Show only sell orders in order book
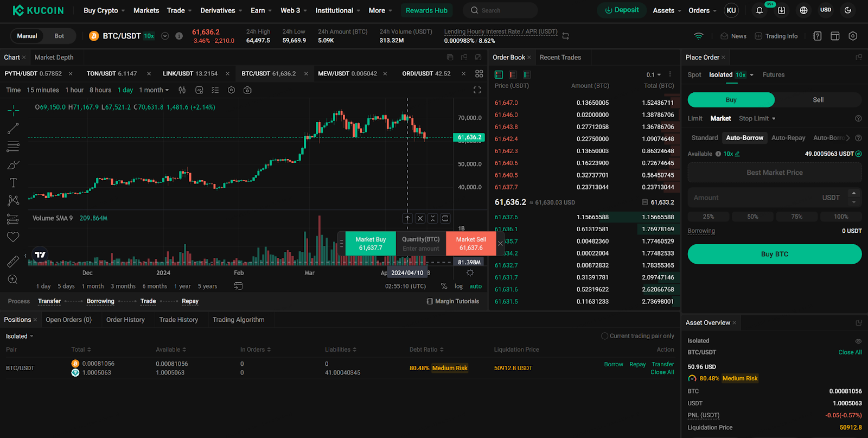This screenshot has width=868, height=438. 513,74
